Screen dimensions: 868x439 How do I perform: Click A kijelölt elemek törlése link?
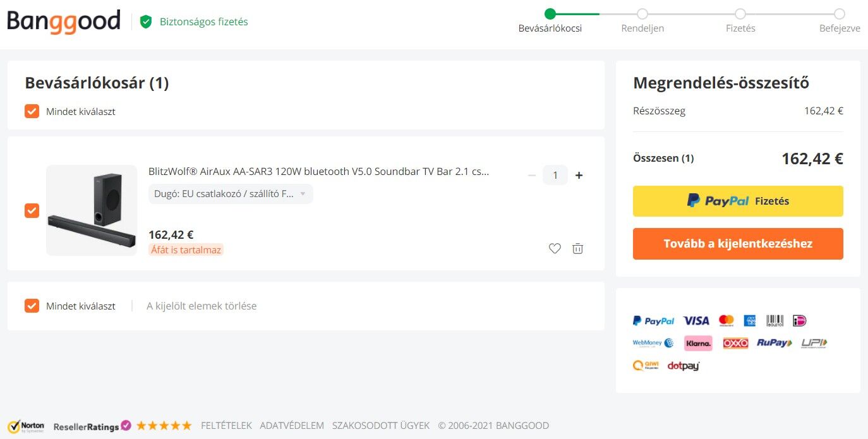point(202,306)
